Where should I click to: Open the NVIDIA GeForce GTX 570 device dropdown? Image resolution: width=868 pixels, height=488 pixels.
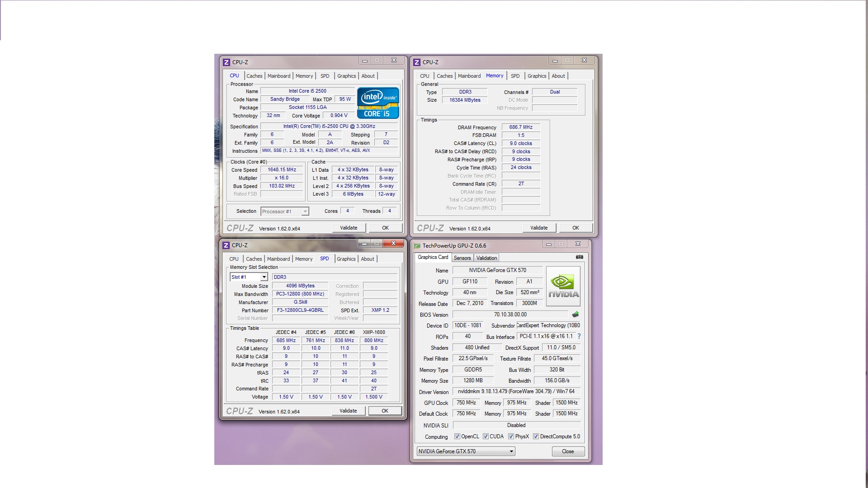coord(511,451)
